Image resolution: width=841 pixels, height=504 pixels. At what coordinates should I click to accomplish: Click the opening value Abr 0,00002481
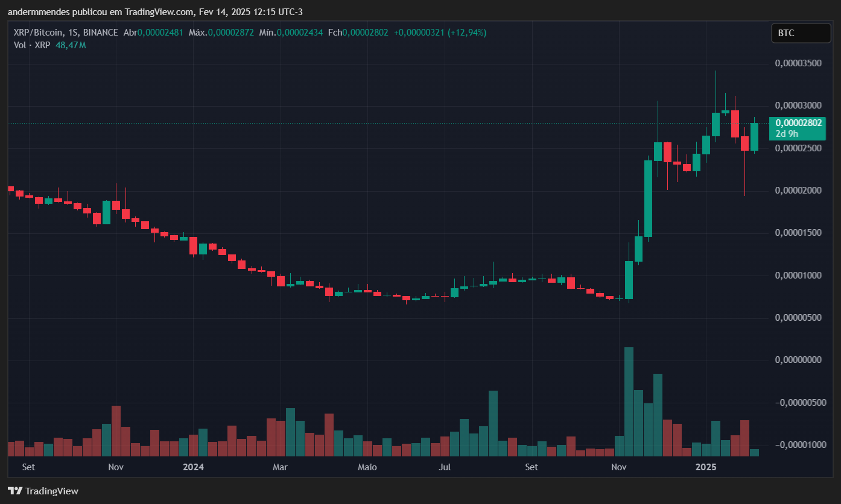[x=153, y=33]
